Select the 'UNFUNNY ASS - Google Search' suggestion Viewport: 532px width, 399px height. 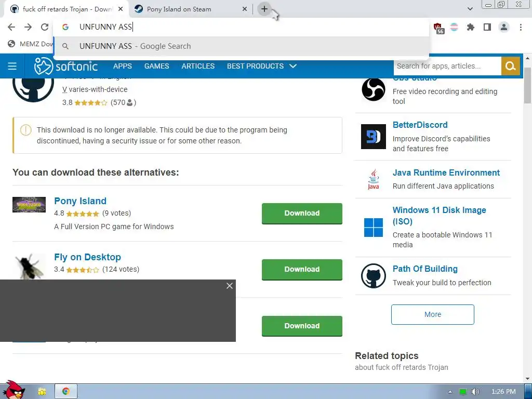click(x=241, y=46)
